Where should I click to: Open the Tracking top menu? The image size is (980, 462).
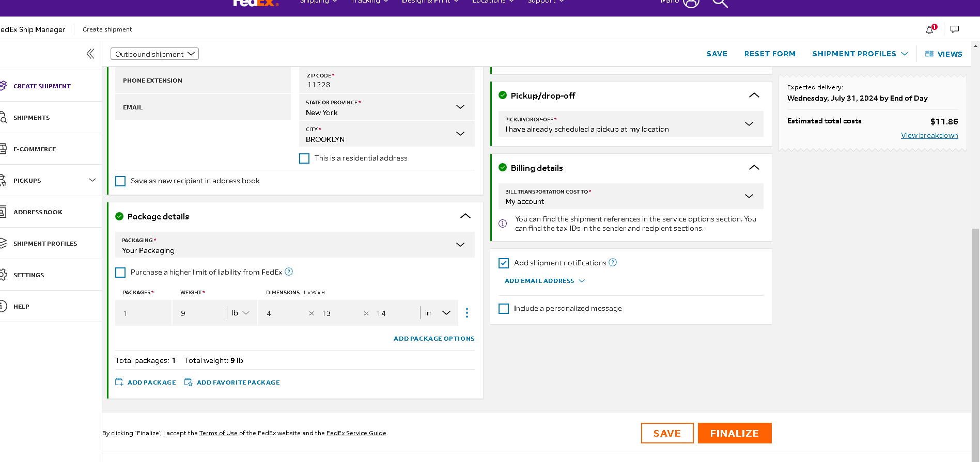(369, 2)
